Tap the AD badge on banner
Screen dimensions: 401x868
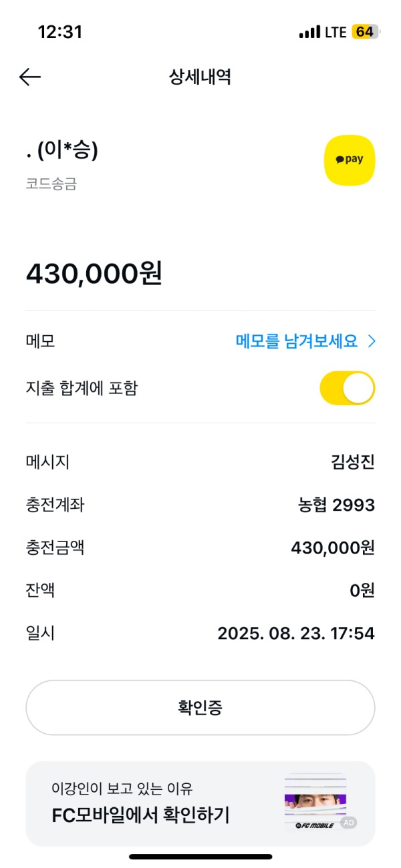tap(348, 823)
